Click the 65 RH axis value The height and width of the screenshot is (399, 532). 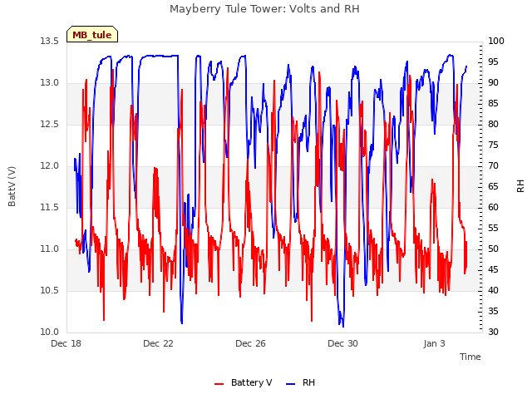point(493,186)
